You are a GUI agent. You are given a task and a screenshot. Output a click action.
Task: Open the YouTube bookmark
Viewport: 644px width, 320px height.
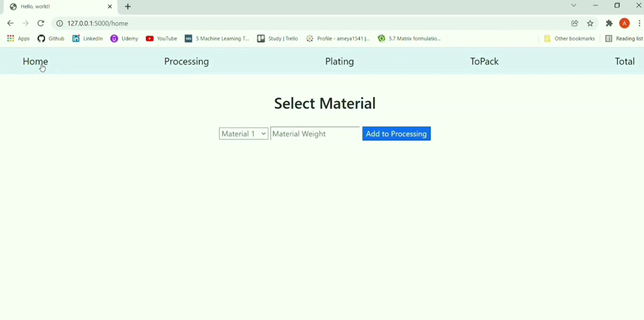point(161,38)
